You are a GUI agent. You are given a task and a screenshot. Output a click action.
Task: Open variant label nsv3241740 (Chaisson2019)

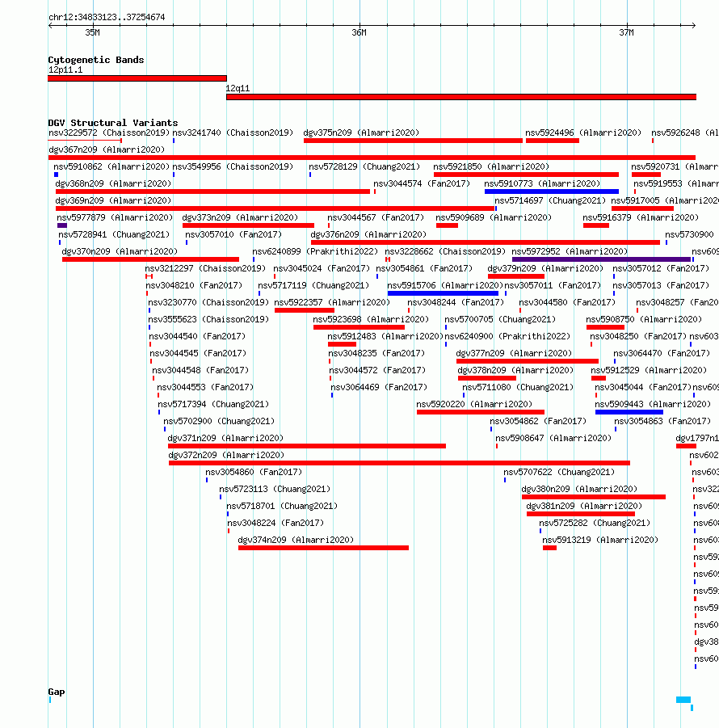coord(233,133)
